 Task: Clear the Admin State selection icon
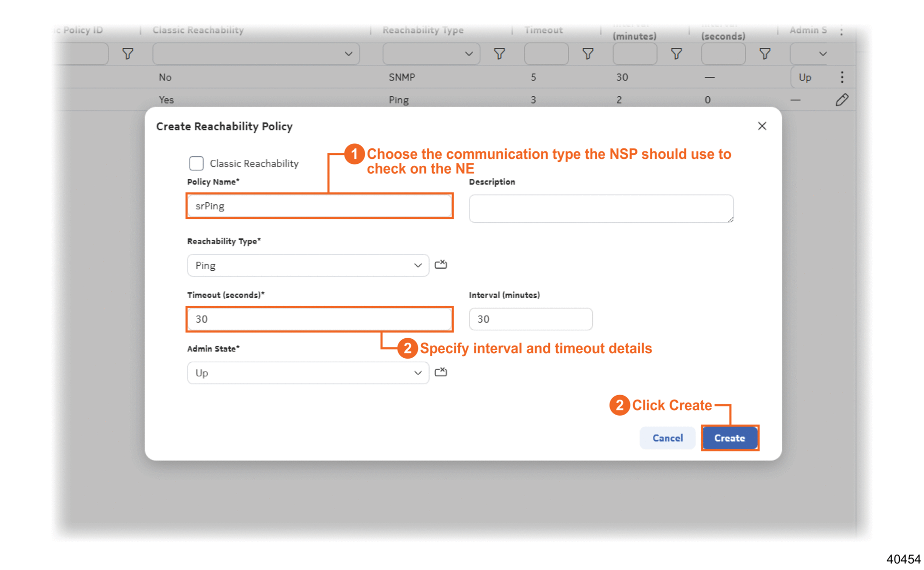tap(440, 372)
